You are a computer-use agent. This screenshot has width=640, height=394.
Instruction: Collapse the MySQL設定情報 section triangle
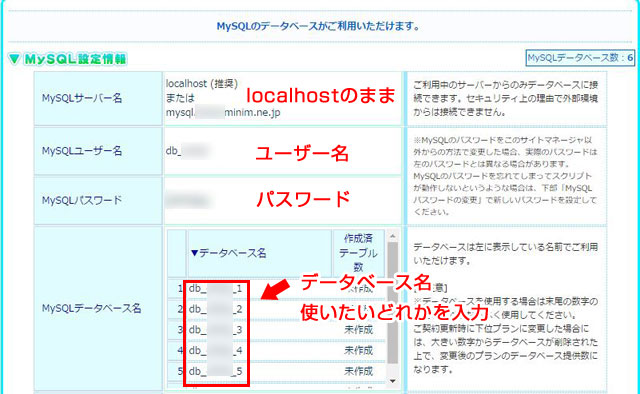click(x=14, y=59)
